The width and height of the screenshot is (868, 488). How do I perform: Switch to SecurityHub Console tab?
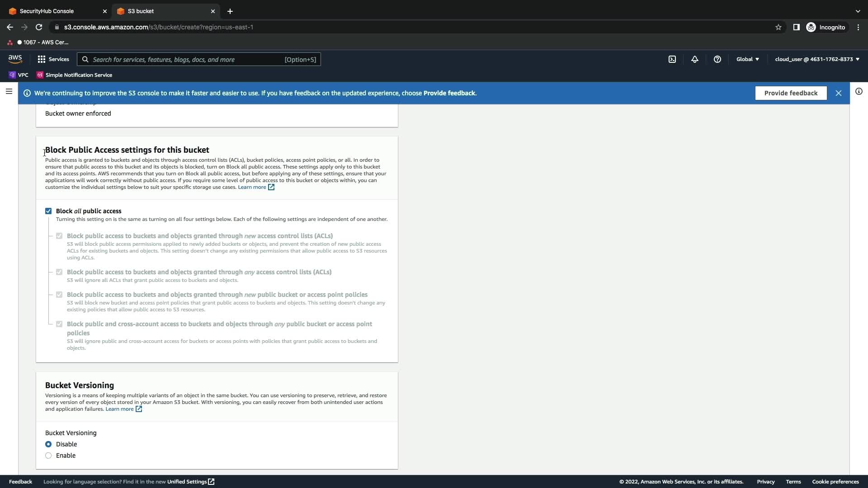47,11
